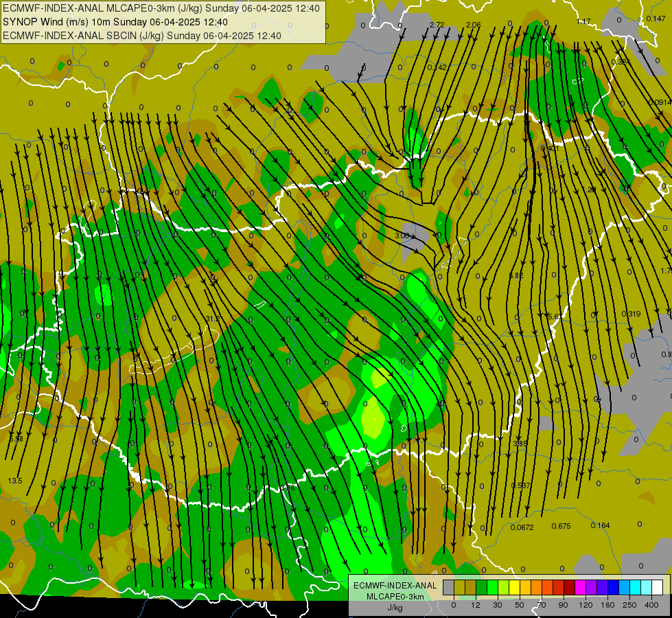
Task: Click the 'SYNOP Wind (m/s) 10m' title line
Action: 115,22
